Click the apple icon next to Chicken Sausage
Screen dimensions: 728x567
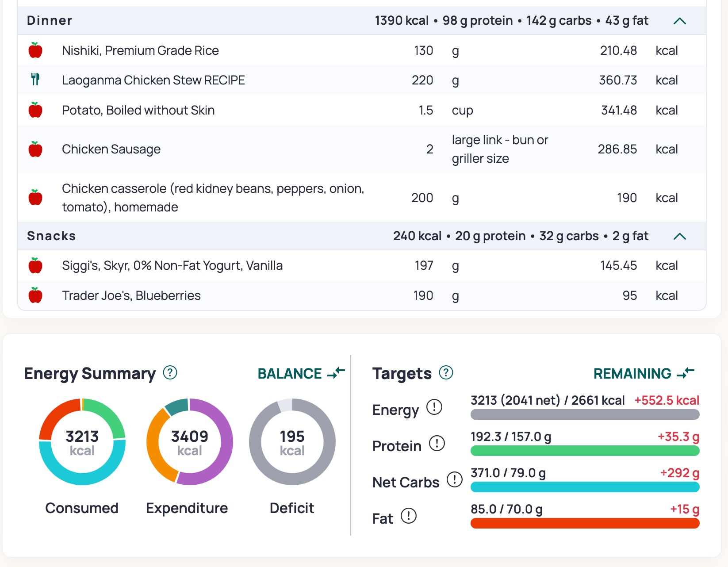[x=35, y=149]
